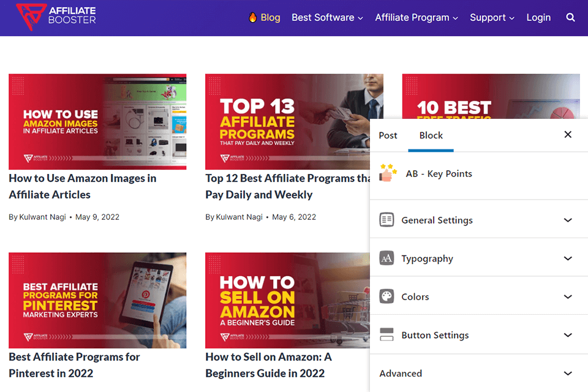This screenshot has width=588, height=392.
Task: Click the AB - Key Points thumbs-up icon
Action: pyautogui.click(x=388, y=173)
